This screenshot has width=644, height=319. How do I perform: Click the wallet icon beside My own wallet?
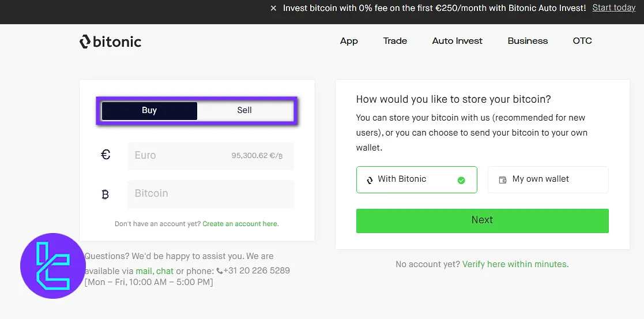point(503,179)
